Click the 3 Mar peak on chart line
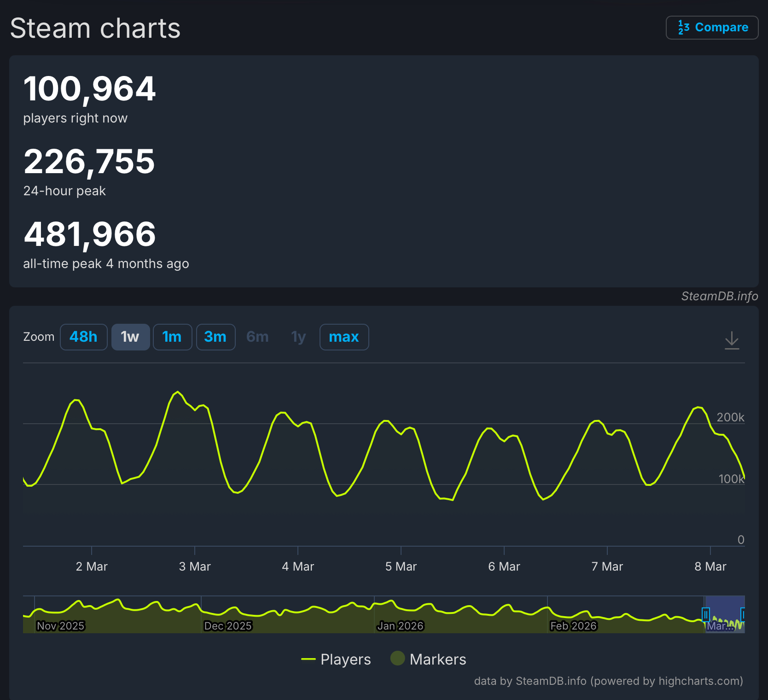This screenshot has width=768, height=700. coord(178,392)
